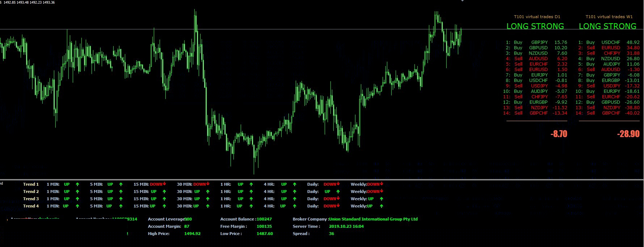Click Trend 2's Daily green up arrow

coord(338,192)
